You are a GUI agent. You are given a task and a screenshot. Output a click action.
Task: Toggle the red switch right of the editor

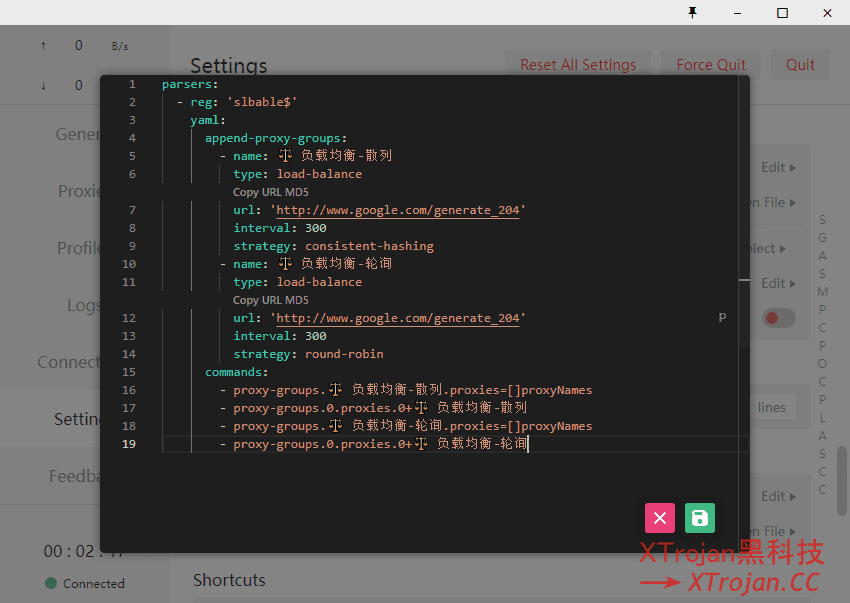[x=778, y=318]
